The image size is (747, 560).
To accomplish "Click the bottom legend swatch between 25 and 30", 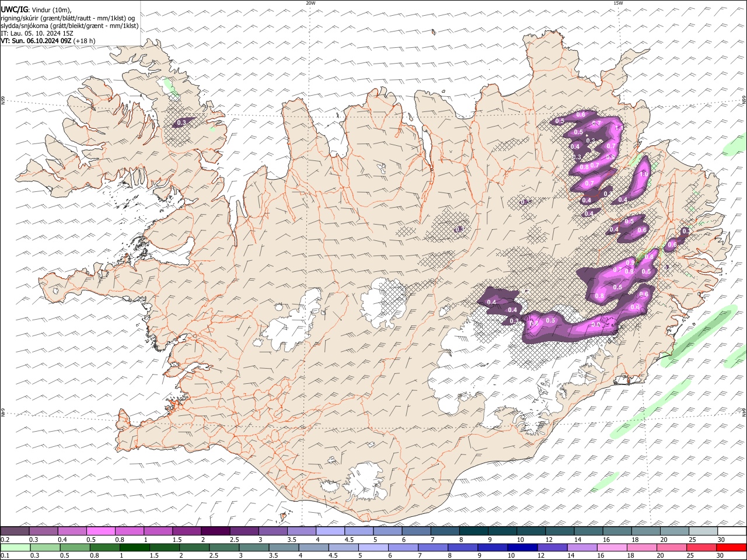I will (701, 547).
